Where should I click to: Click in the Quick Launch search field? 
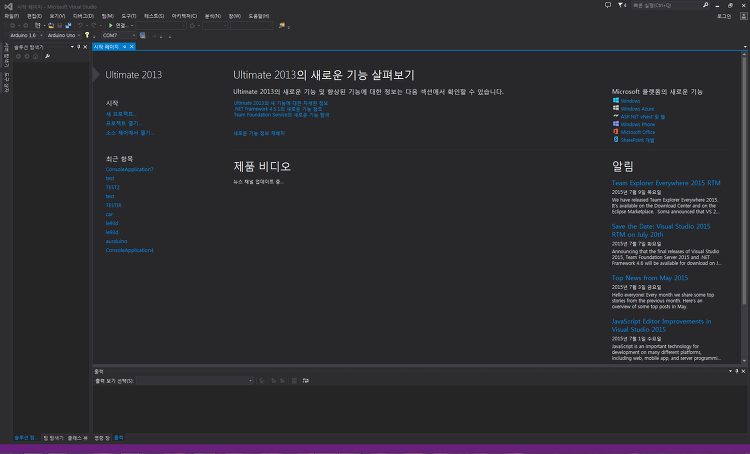[666, 5]
